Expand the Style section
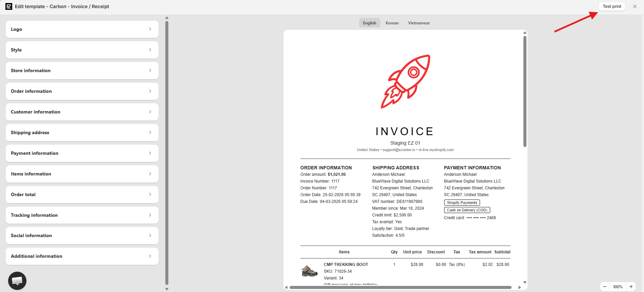The height and width of the screenshot is (292, 644). 82,50
